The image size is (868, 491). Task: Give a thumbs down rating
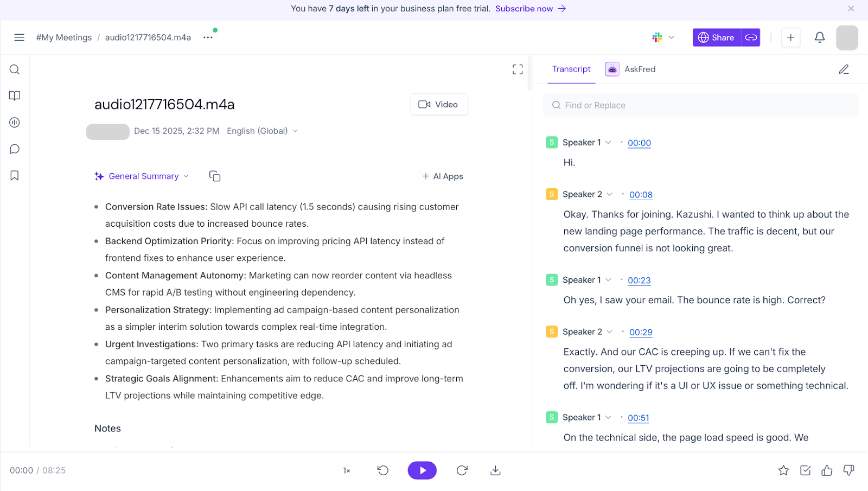click(848, 470)
